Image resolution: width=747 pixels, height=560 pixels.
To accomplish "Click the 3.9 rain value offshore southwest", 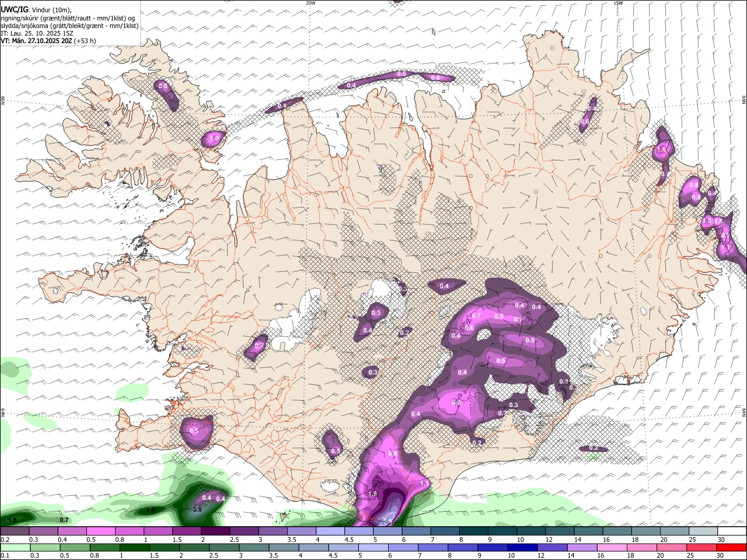I will click(197, 509).
